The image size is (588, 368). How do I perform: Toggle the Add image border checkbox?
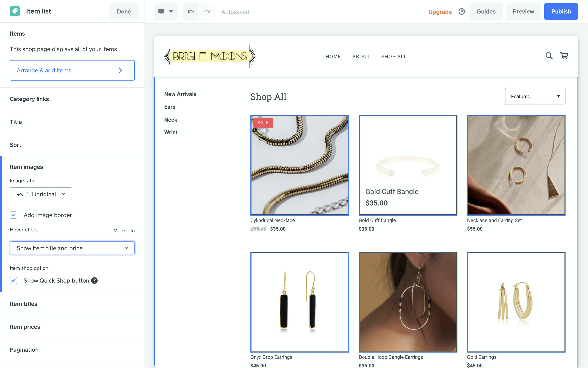point(14,215)
